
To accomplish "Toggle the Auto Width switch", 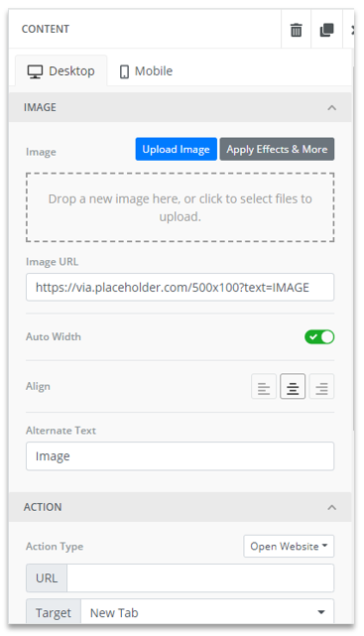I will (x=319, y=337).
